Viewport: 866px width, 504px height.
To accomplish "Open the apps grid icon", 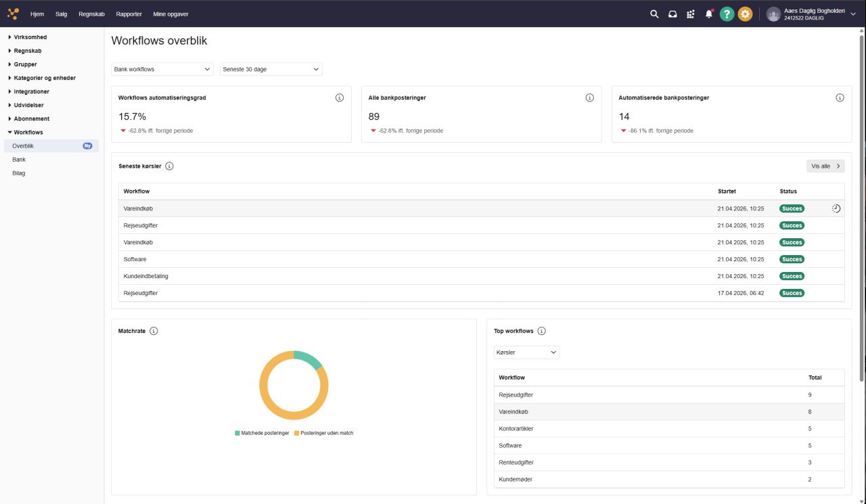I will (691, 14).
